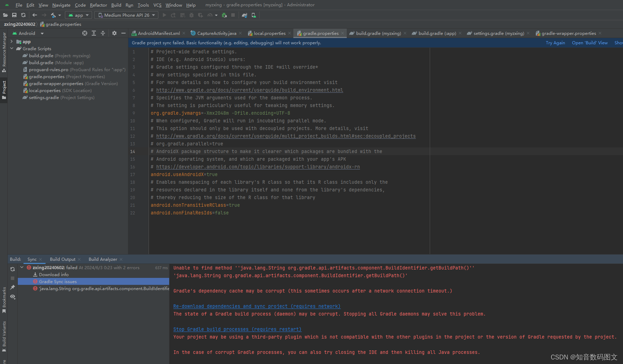Click the Select Opened File crosshair icon

tap(85, 33)
